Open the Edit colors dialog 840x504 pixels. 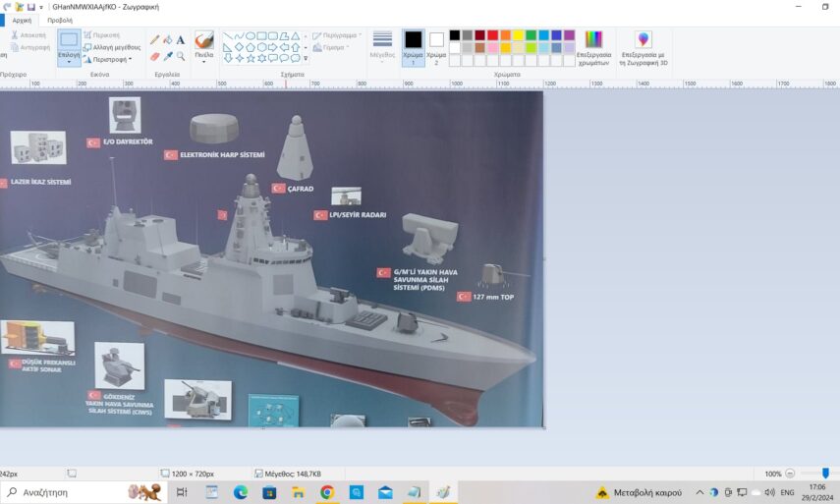[x=593, y=48]
